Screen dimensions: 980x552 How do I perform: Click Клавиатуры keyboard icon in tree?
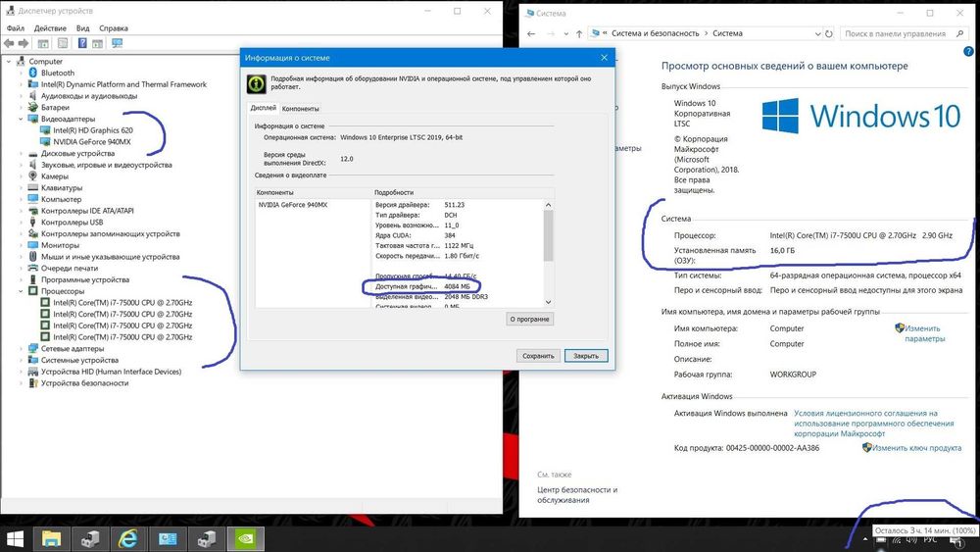pos(33,187)
